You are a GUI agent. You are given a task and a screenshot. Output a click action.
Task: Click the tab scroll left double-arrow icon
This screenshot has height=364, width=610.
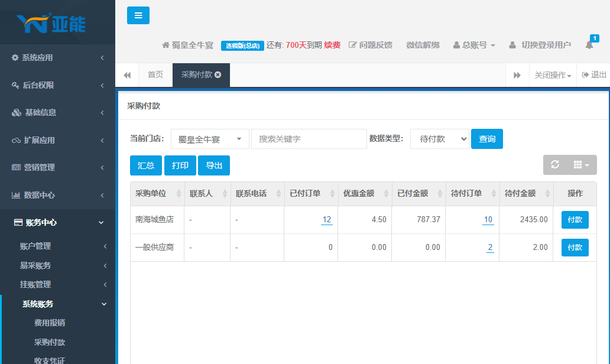pyautogui.click(x=127, y=75)
